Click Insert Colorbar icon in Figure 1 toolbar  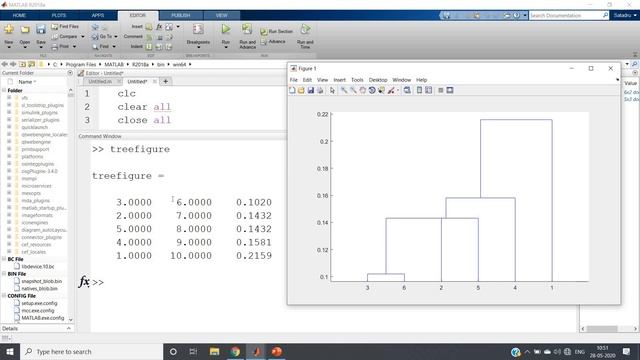(419, 90)
